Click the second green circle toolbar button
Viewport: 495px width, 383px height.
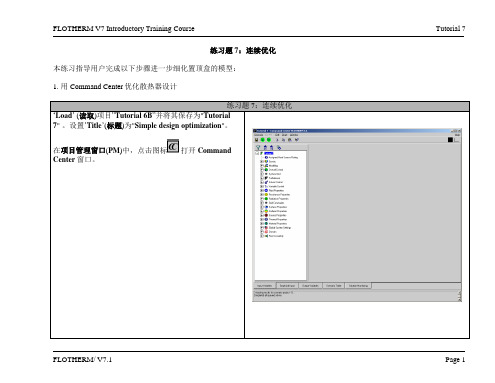click(x=269, y=140)
